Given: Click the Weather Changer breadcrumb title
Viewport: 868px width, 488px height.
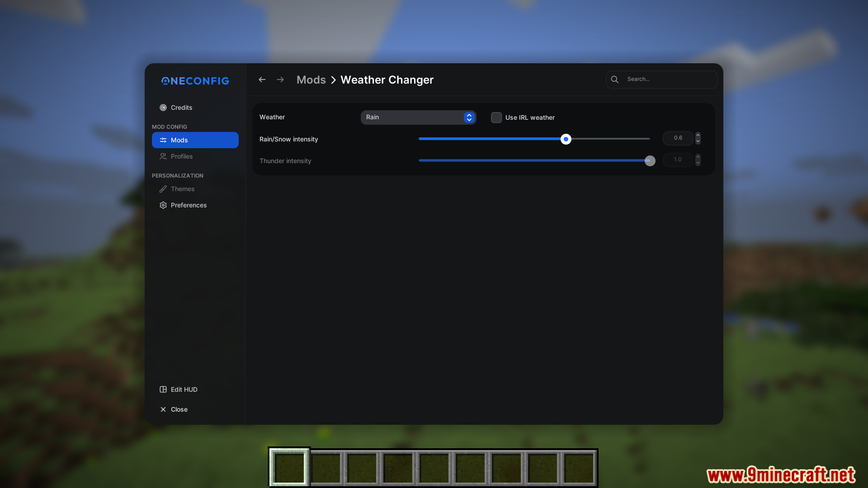Looking at the screenshot, I should point(387,80).
